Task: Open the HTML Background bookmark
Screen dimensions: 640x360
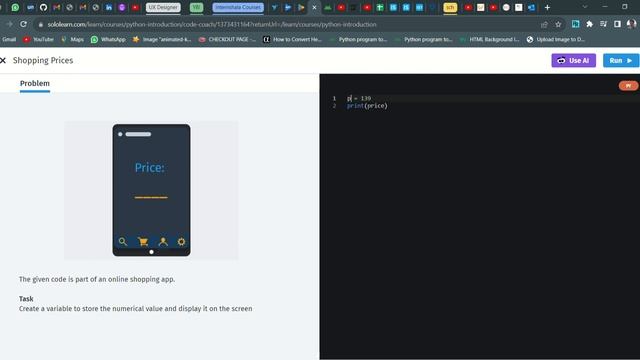Action: pyautogui.click(x=489, y=40)
